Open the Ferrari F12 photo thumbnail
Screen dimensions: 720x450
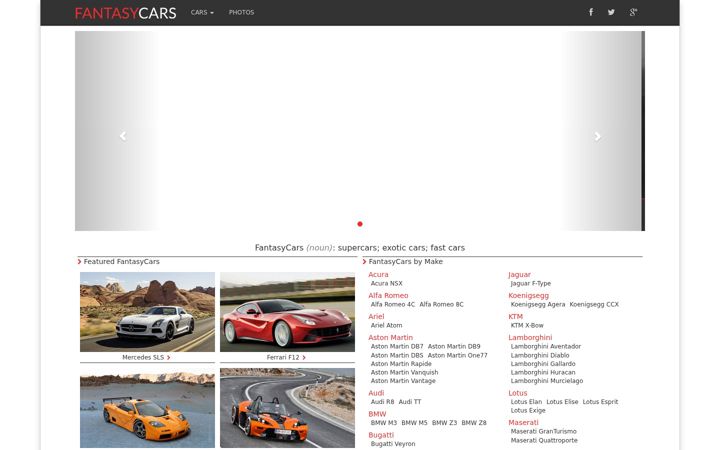[287, 312]
